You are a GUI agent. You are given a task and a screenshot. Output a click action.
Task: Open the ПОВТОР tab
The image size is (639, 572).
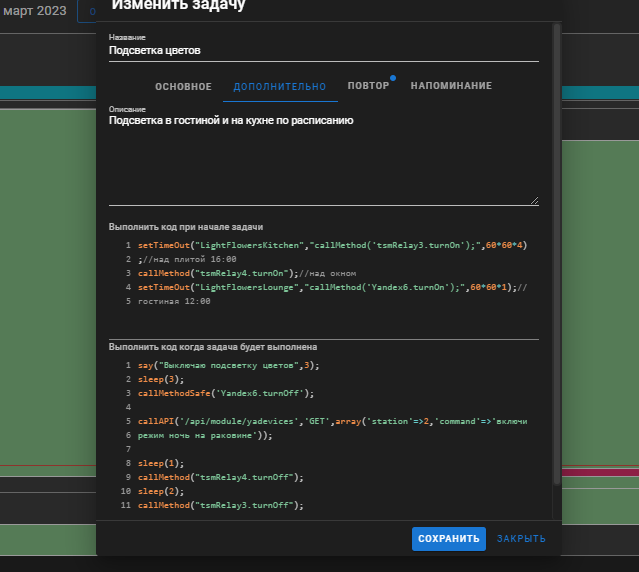tap(368, 86)
